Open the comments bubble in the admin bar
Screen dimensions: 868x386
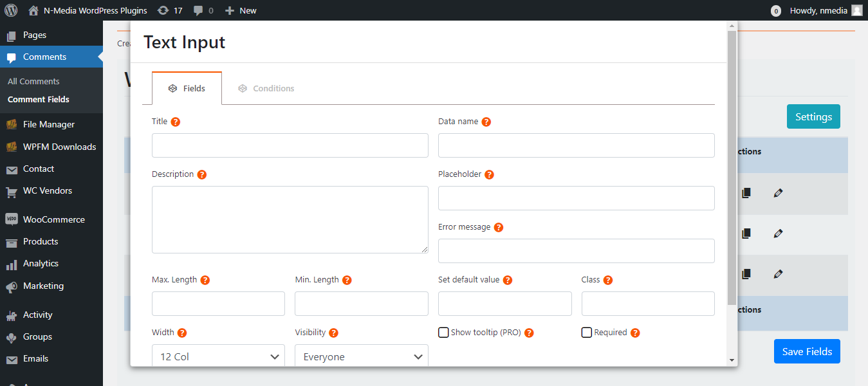pyautogui.click(x=199, y=10)
